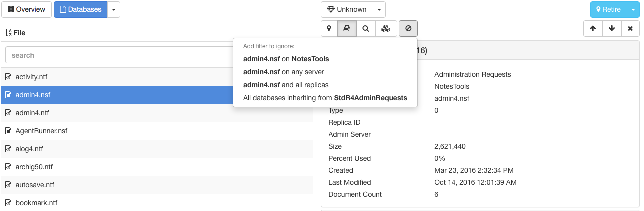Click the file icon beside activity.ntf
Screen dimensions: 644x211
[8, 77]
